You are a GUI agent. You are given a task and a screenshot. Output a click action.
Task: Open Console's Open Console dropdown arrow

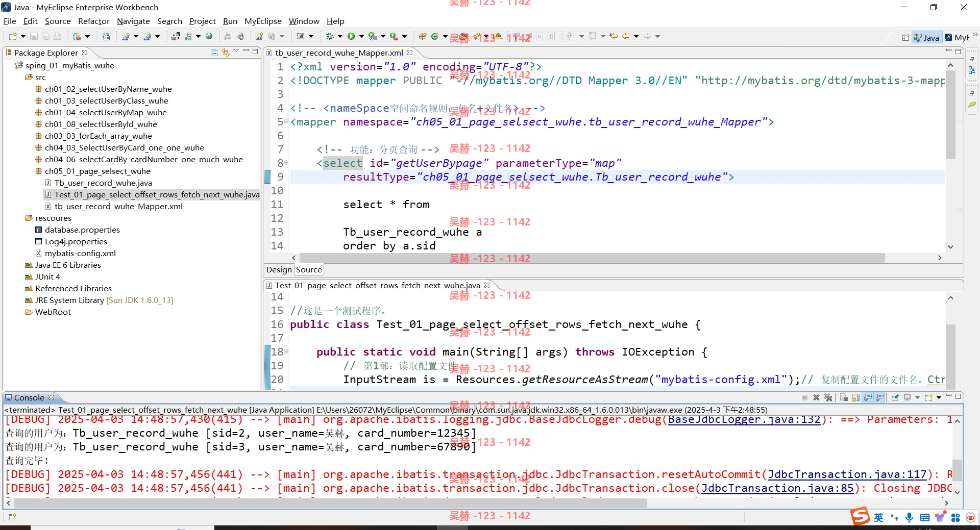[x=939, y=397]
